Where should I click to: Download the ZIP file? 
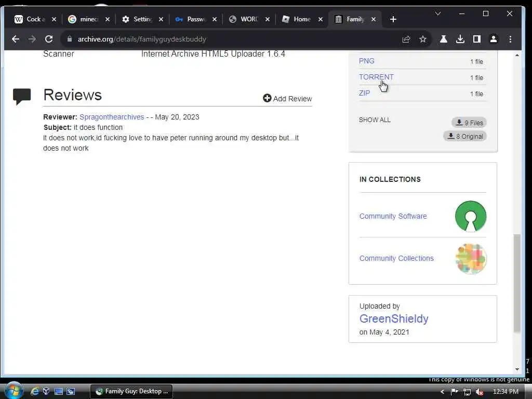tap(364, 93)
